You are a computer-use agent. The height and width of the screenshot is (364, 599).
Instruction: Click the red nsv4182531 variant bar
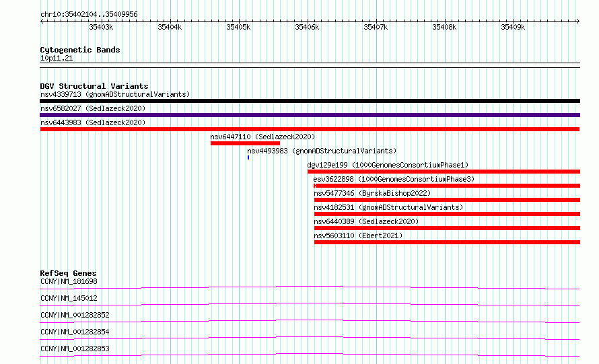(x=447, y=214)
